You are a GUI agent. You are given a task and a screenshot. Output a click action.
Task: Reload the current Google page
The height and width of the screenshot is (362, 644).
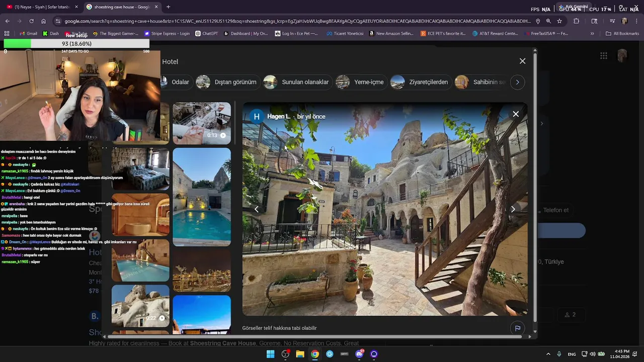pyautogui.click(x=31, y=21)
